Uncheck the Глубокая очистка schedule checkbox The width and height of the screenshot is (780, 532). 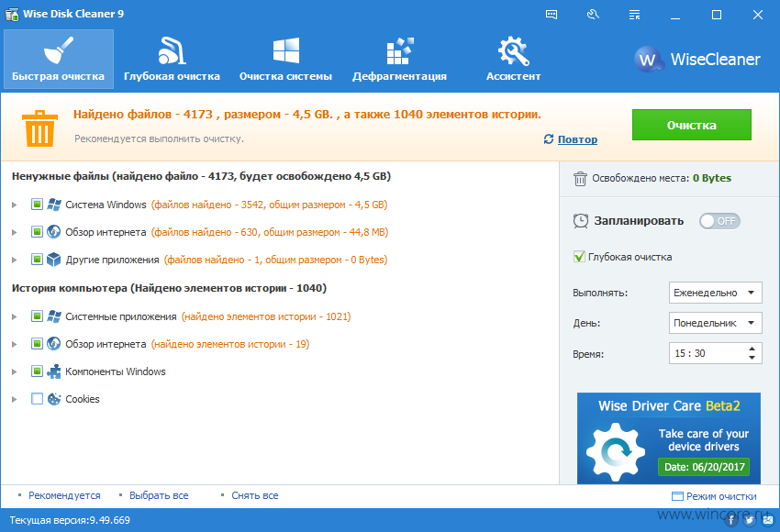(580, 257)
